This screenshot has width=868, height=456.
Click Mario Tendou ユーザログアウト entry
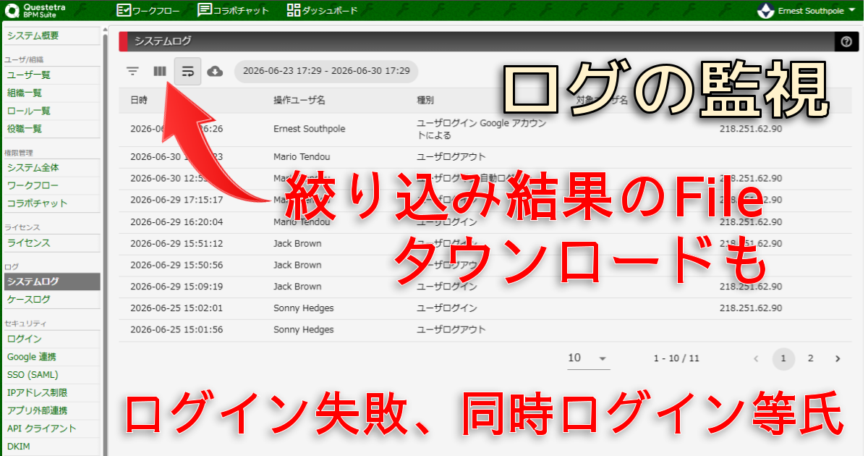[x=451, y=157]
